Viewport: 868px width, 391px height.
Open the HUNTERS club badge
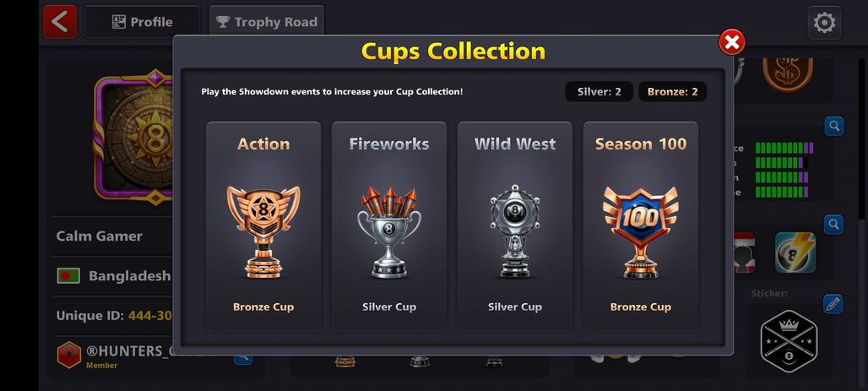pos(69,355)
